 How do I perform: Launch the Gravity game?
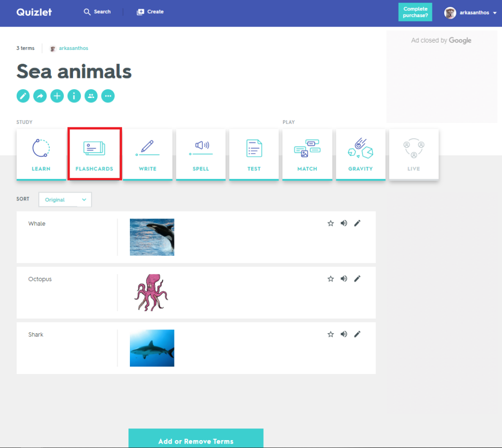tap(360, 153)
